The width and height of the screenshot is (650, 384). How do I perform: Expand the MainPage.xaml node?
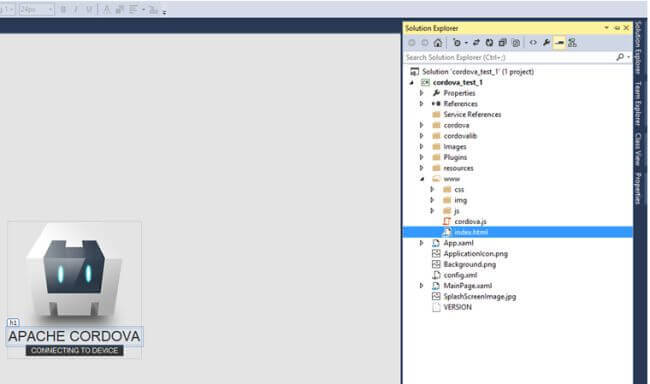pyautogui.click(x=422, y=286)
